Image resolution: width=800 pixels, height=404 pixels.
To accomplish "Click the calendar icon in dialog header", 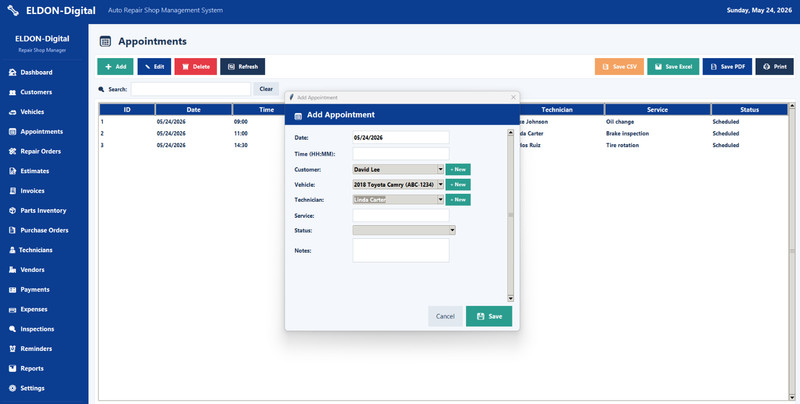I will pos(298,116).
